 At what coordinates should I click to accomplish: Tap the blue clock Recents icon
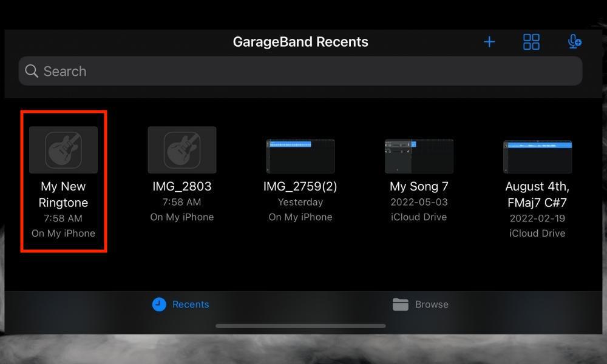tap(159, 305)
